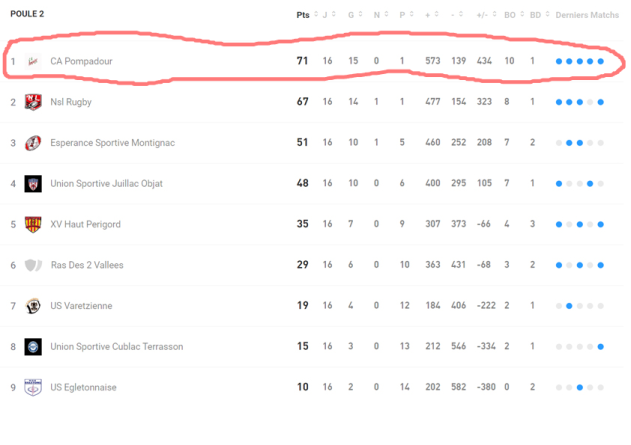Sort standings by the Pts column
This screenshot has height=445, width=631.
(x=303, y=15)
